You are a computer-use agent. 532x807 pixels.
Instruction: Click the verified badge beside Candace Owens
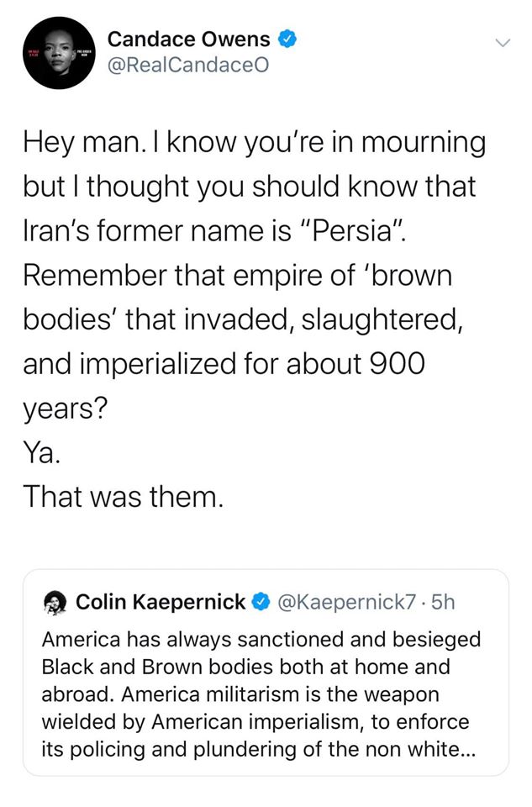pos(288,40)
